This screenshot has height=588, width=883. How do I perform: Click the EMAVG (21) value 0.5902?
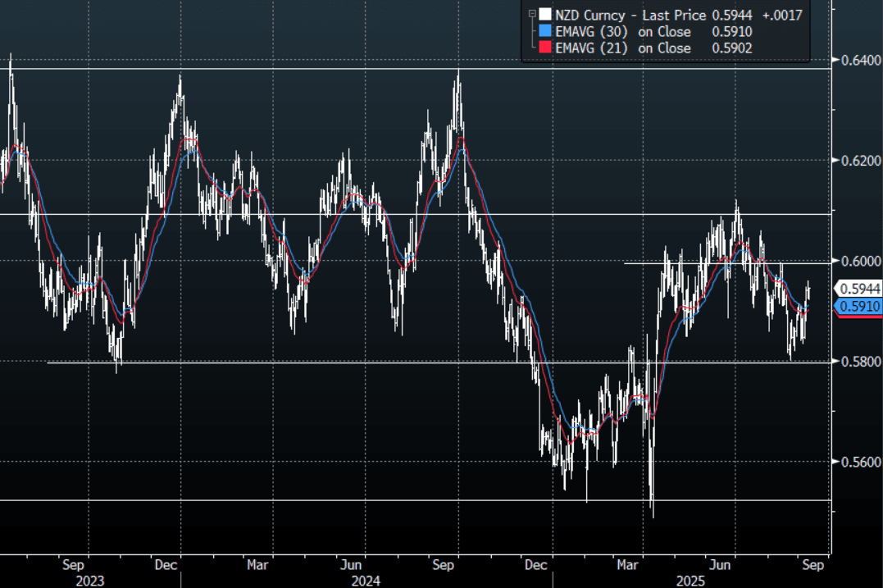[734, 48]
